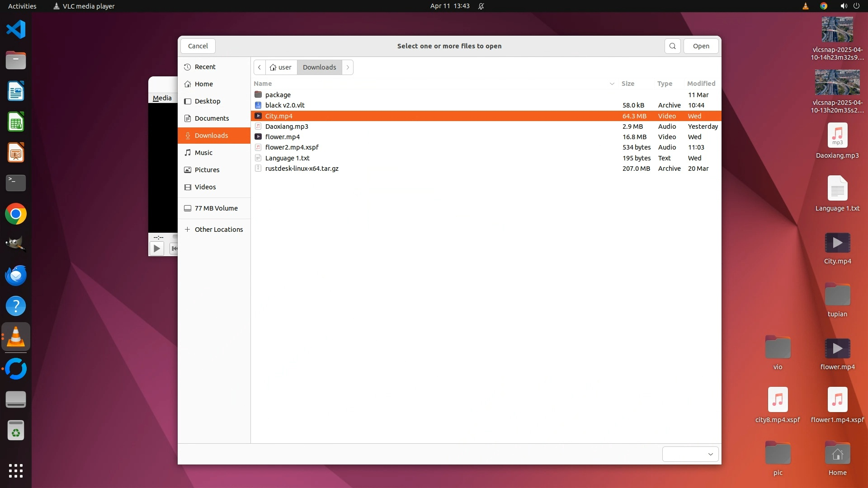Go back with path bar left chevron
This screenshot has height=488, width=868.
(x=259, y=67)
